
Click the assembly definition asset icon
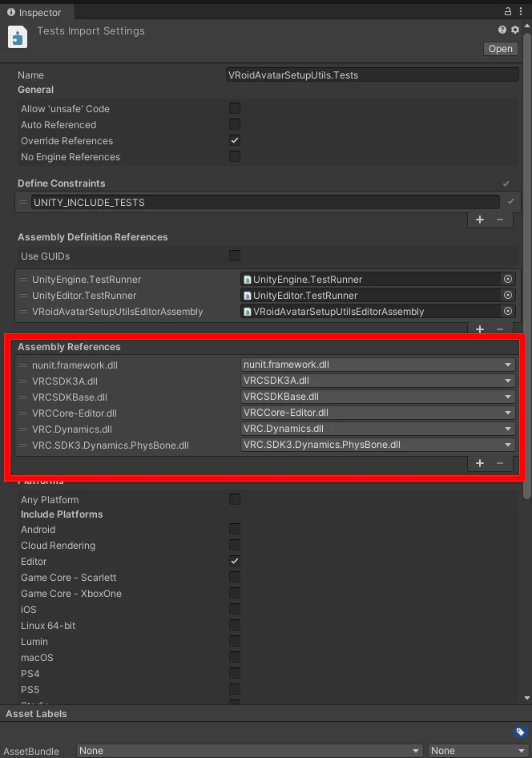tap(18, 37)
